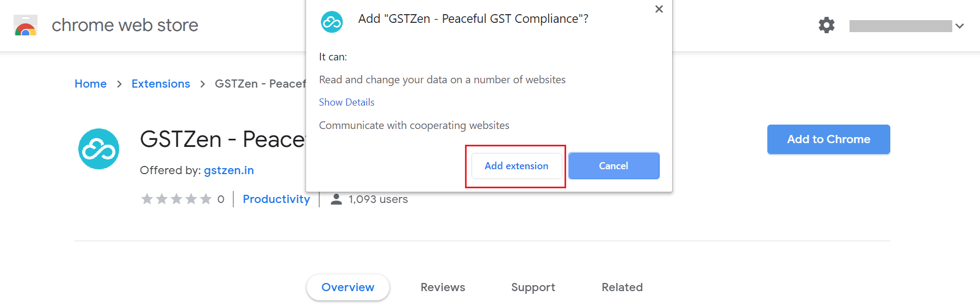
Task: Open settings via the gear icon
Action: 827,25
